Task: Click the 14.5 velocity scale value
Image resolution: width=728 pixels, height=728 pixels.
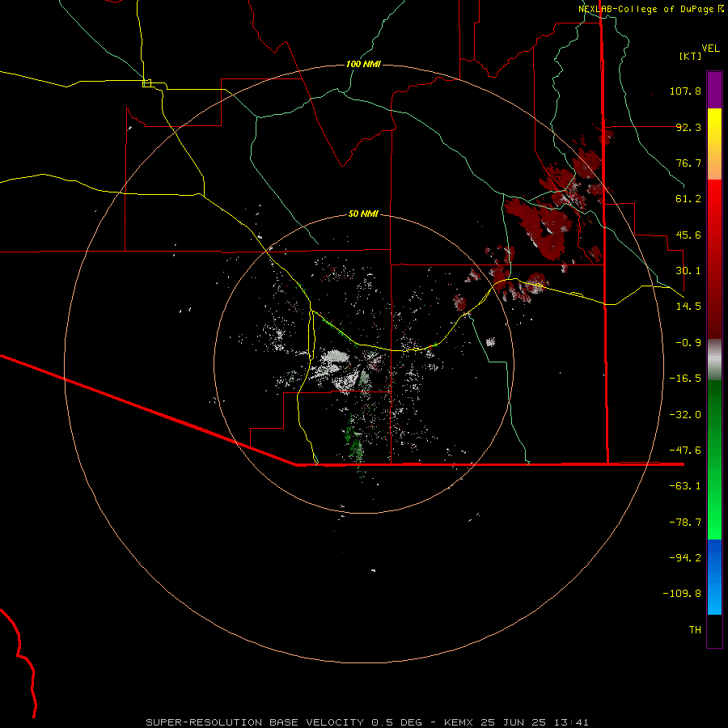Action: (x=688, y=307)
